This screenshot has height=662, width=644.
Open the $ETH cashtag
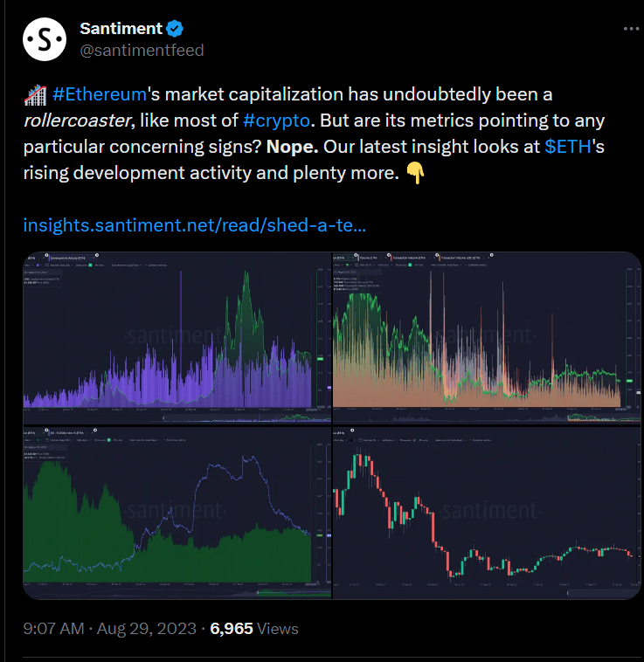[568, 147]
